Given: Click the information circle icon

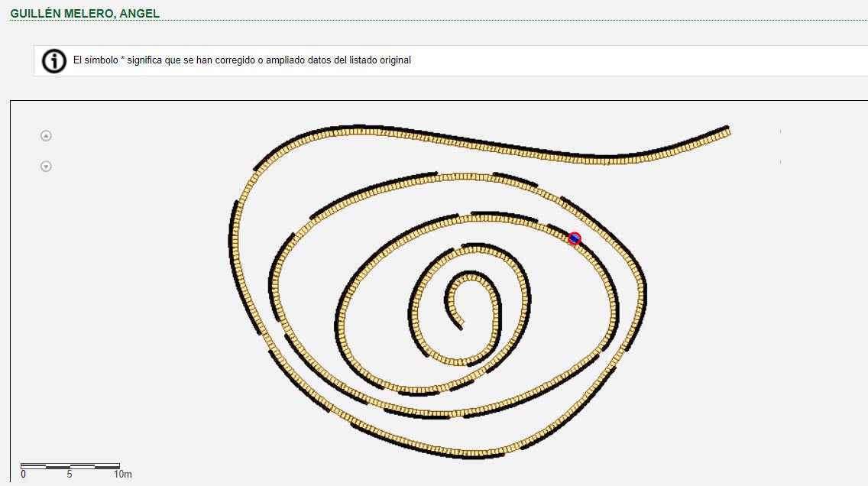Looking at the screenshot, I should (53, 60).
